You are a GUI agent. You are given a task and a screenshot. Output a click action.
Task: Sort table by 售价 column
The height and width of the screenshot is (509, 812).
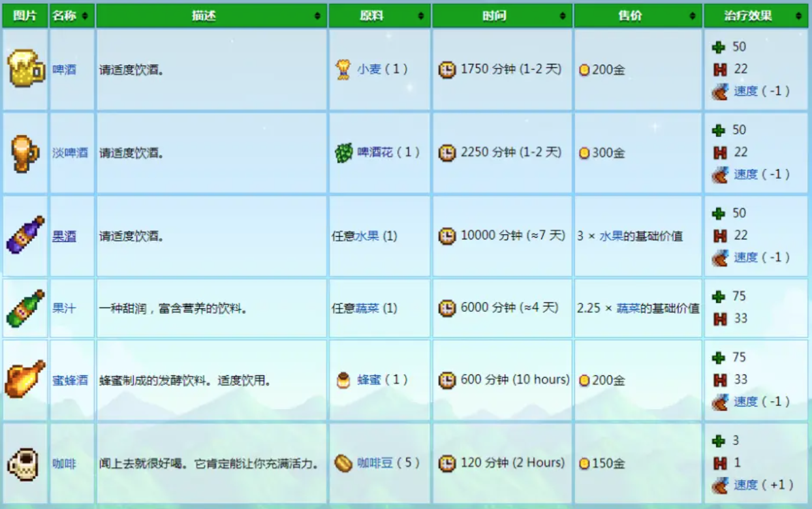[638, 16]
